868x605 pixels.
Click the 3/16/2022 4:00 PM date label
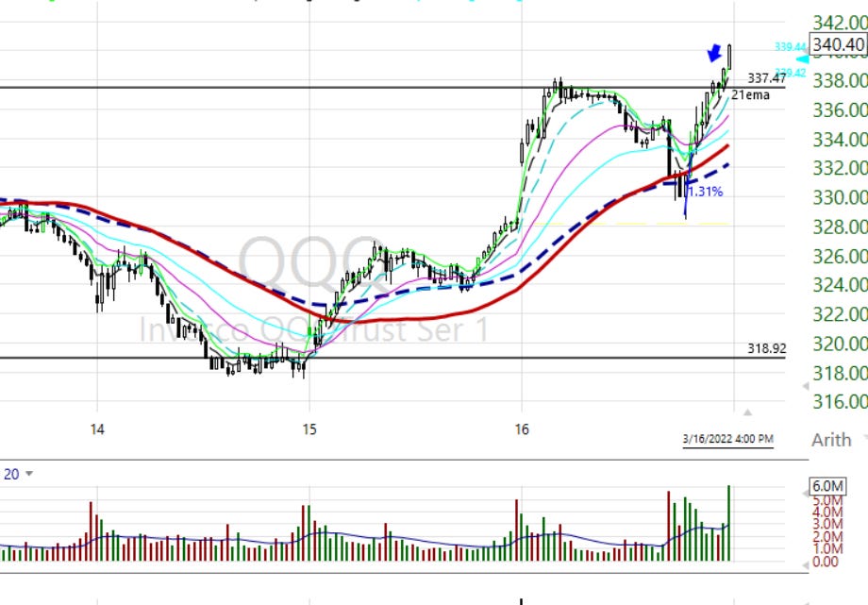728,439
